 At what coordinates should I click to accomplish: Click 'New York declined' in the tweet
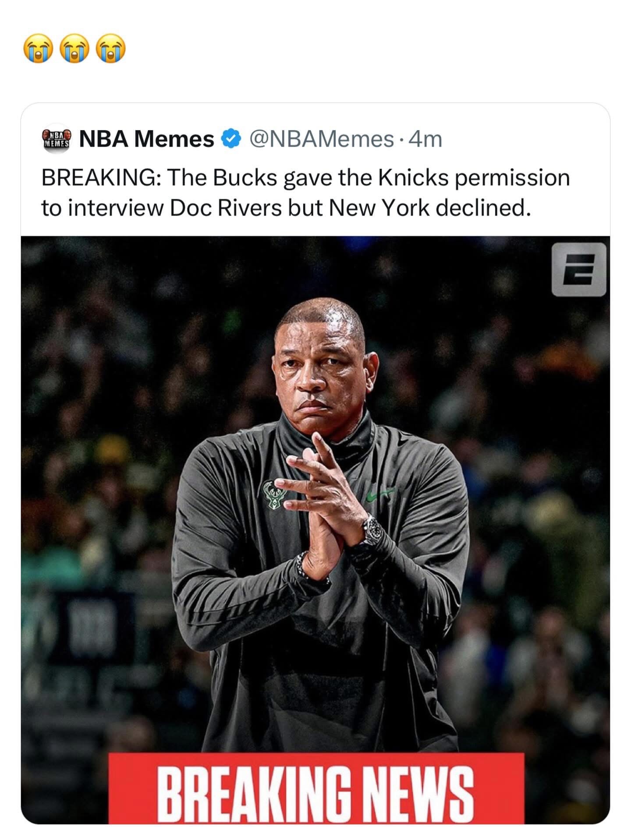click(x=429, y=208)
